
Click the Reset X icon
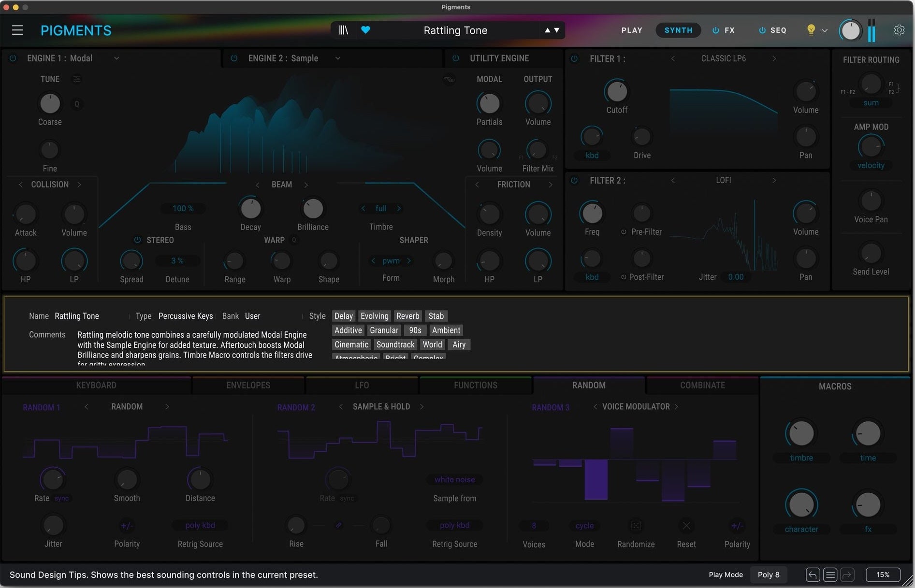click(686, 526)
